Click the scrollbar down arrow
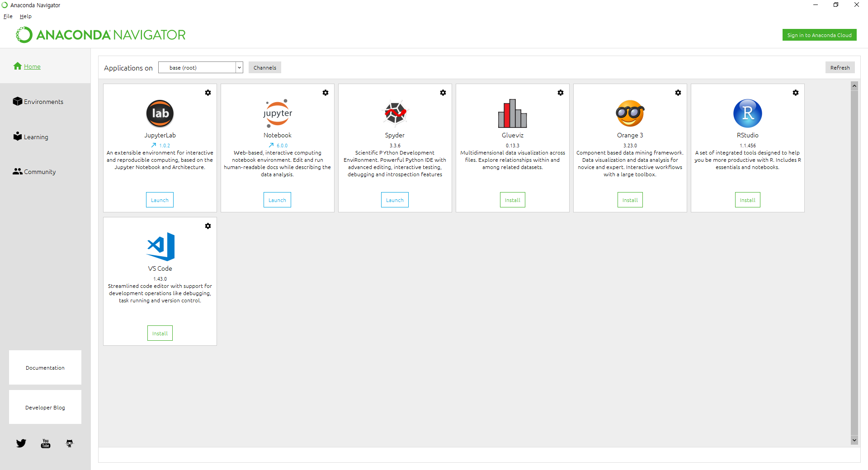The width and height of the screenshot is (868, 470). point(854,440)
